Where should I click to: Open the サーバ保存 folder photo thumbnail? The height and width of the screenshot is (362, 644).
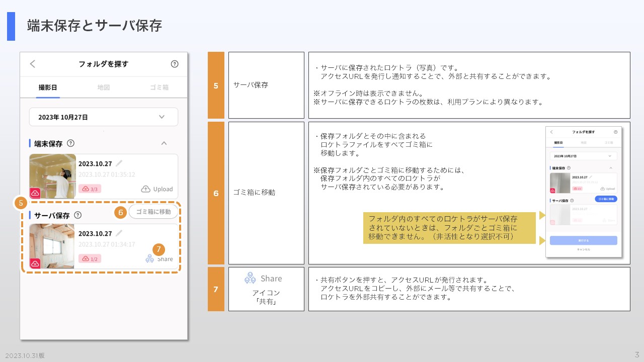tap(52, 246)
